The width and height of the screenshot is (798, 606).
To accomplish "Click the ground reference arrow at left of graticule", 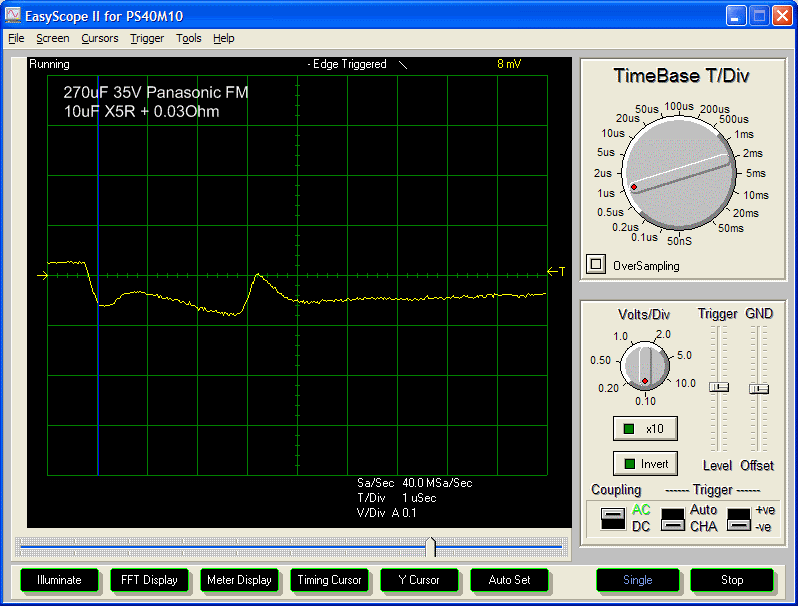I will point(42,275).
